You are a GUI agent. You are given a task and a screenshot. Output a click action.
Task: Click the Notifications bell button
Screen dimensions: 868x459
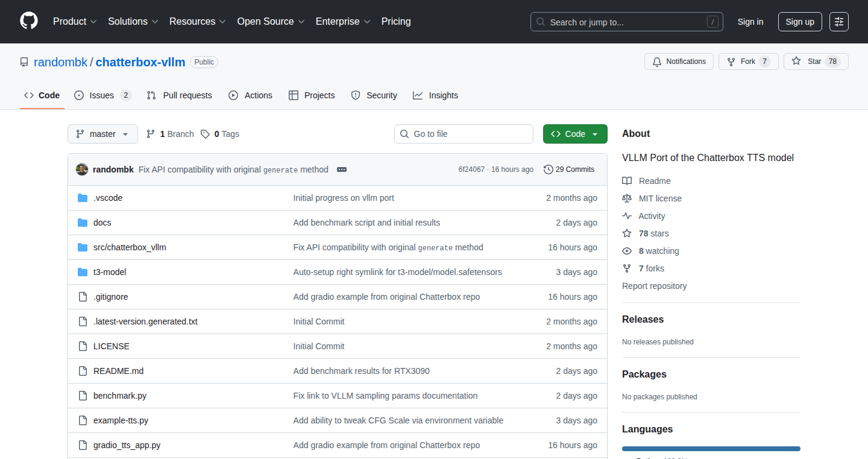[x=679, y=62]
